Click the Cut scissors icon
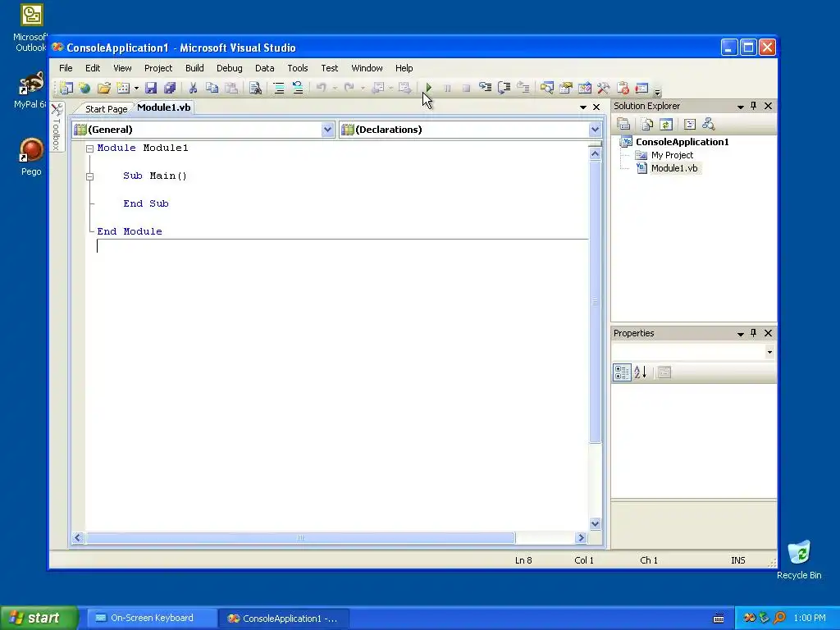This screenshot has height=630, width=840. click(x=193, y=88)
